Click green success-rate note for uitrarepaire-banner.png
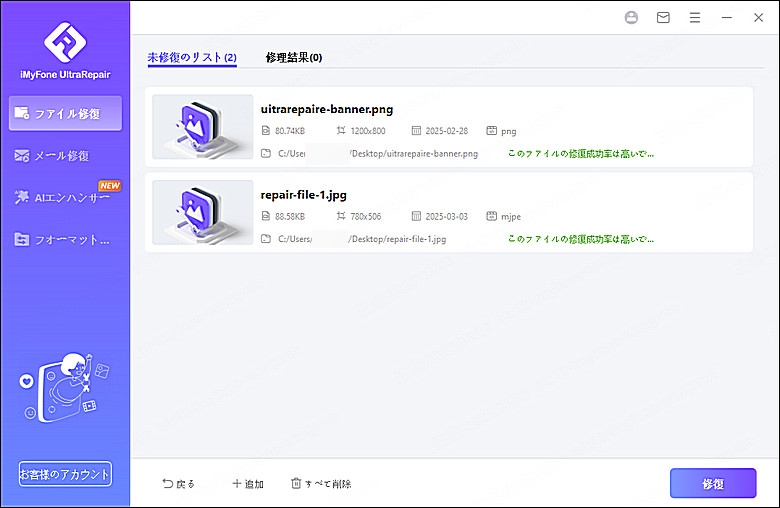Image resolution: width=780 pixels, height=508 pixels. 581,154
